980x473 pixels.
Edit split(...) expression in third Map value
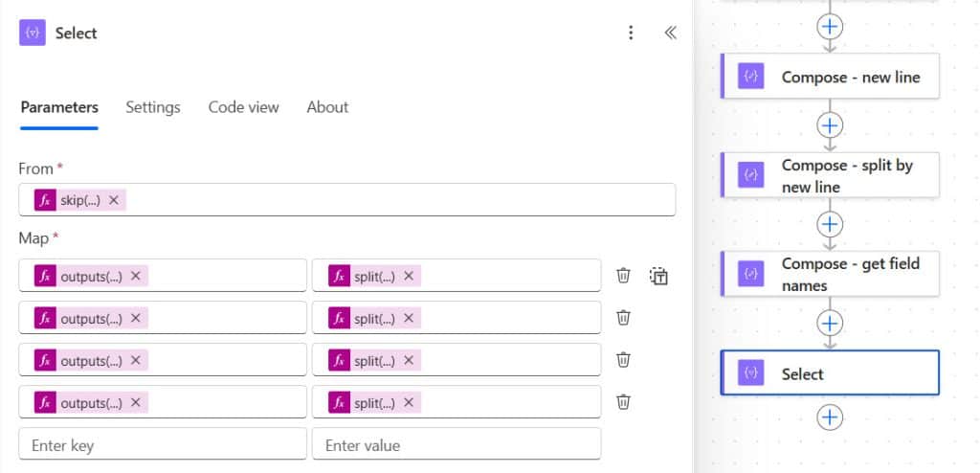(374, 360)
